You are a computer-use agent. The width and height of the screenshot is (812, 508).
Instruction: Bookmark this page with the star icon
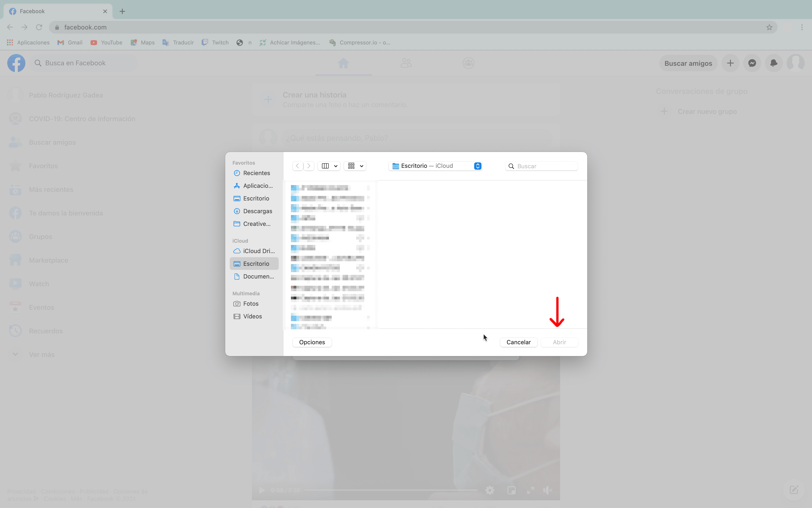(769, 27)
